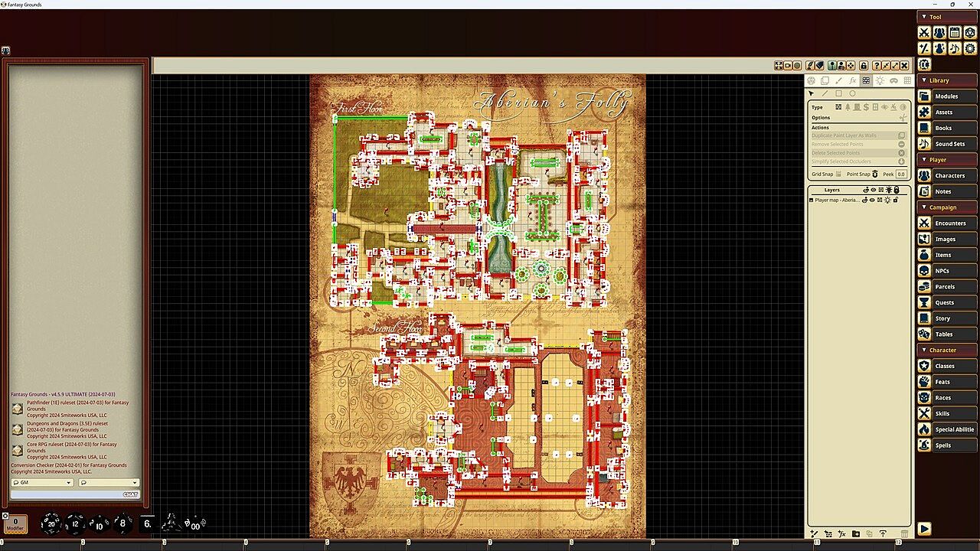The width and height of the screenshot is (980, 551).
Task: Open Characters in the Player sidebar
Action: click(x=947, y=176)
